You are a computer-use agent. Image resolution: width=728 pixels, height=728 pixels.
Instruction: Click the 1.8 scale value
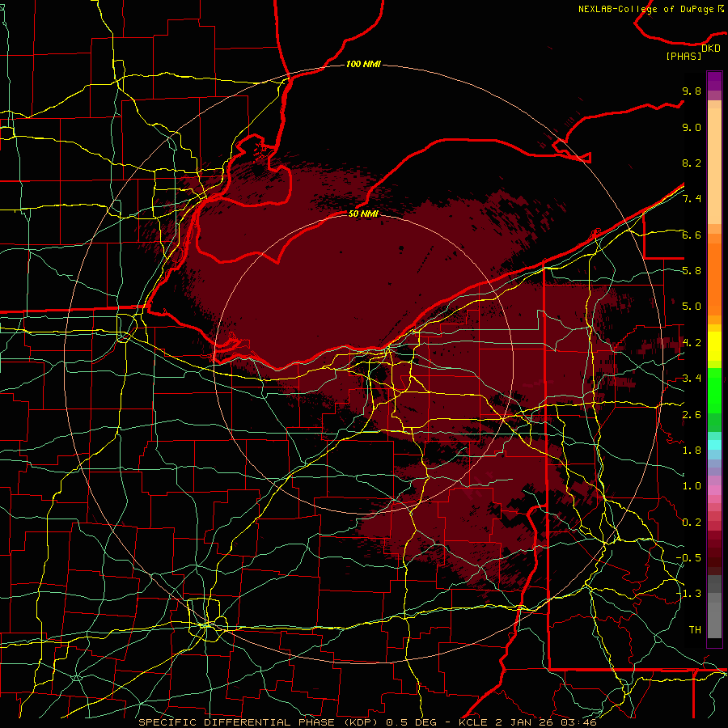pyautogui.click(x=692, y=451)
